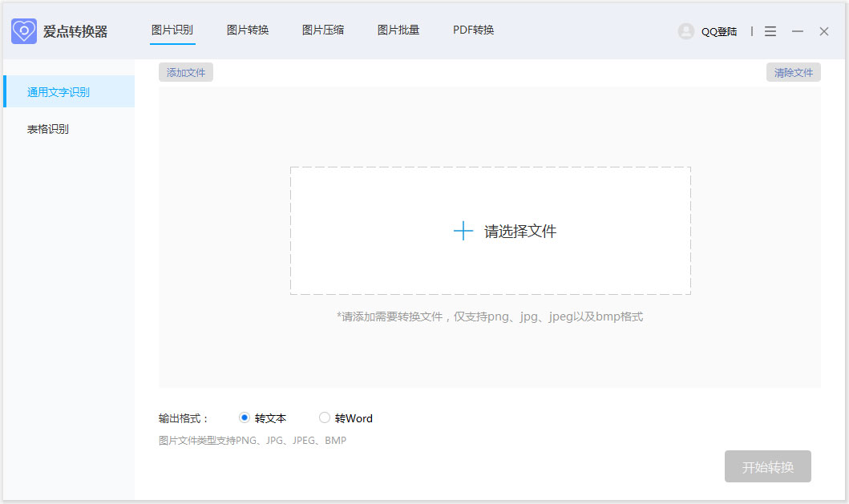Image resolution: width=849 pixels, height=504 pixels.
Task: Select the 转文本 output radio button
Action: pos(245,417)
